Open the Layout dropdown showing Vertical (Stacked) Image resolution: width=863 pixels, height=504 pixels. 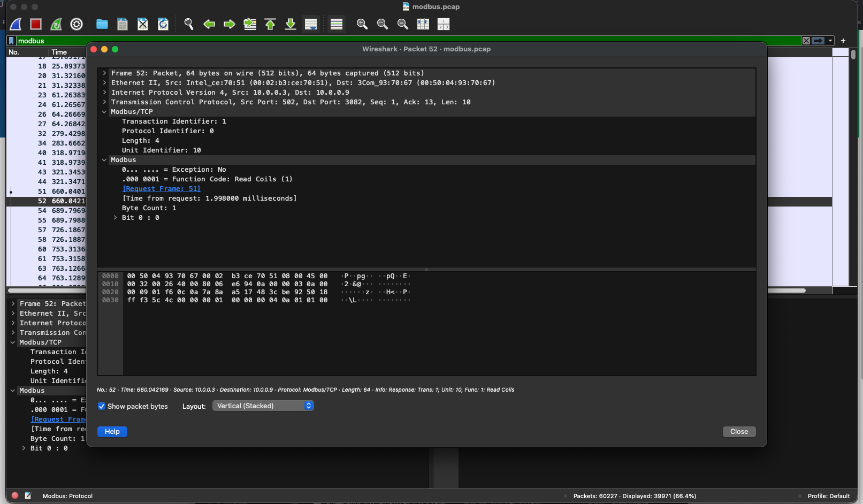tap(263, 406)
